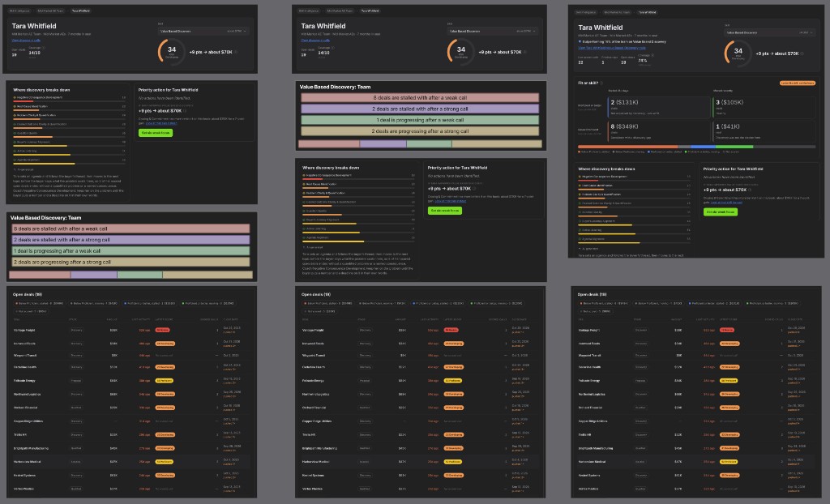
Task: Toggle 'Proficient or better, stalled' chip in left Open deals
Action: point(150,303)
